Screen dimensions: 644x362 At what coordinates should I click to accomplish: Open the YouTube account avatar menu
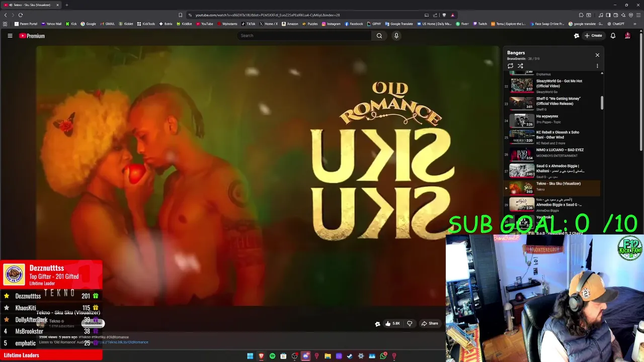(627, 36)
